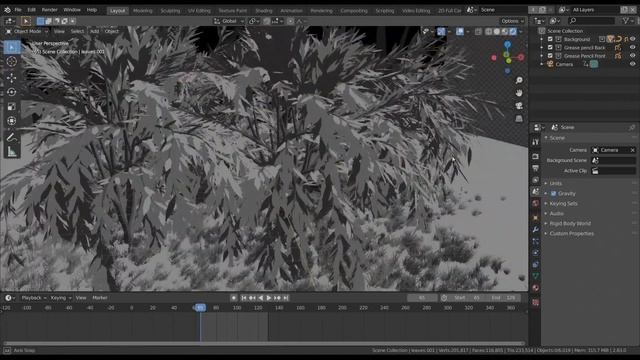
Task: Clear the Camera field with X
Action: point(632,150)
